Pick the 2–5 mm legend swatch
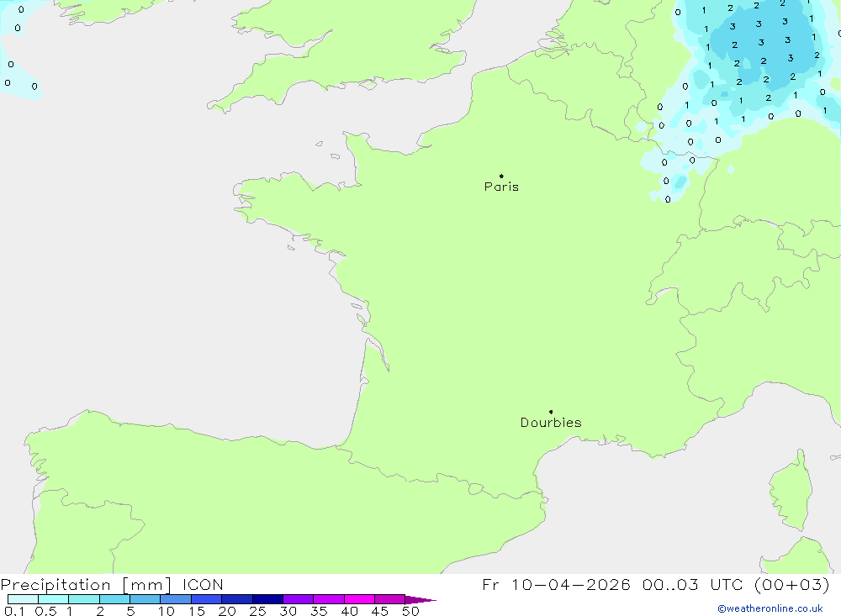841x616 pixels. 114,599
